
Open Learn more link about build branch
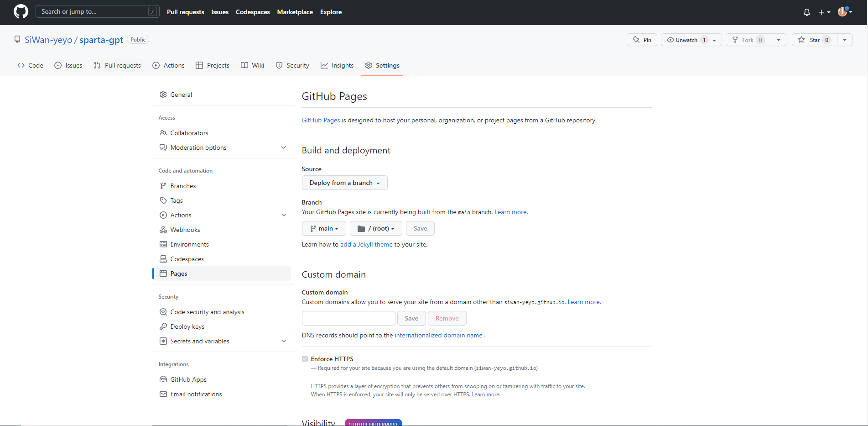point(511,212)
